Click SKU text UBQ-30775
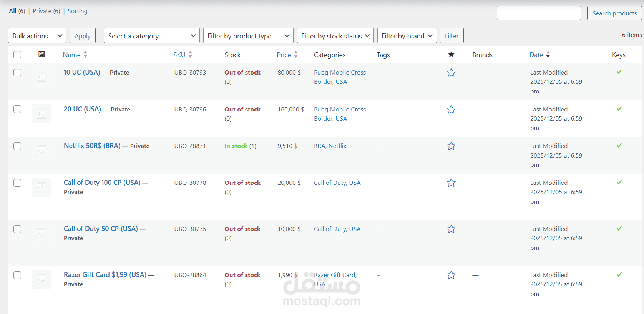644x314 pixels. coord(190,229)
